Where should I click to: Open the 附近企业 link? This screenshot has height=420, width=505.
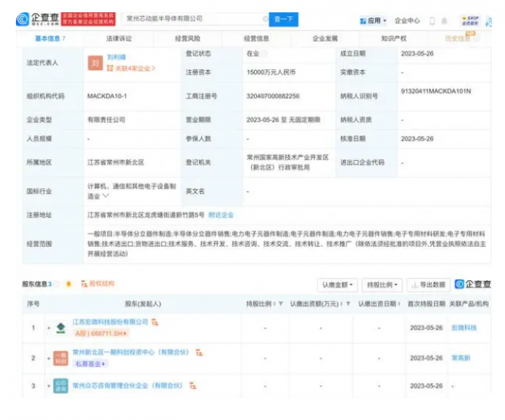click(x=222, y=215)
